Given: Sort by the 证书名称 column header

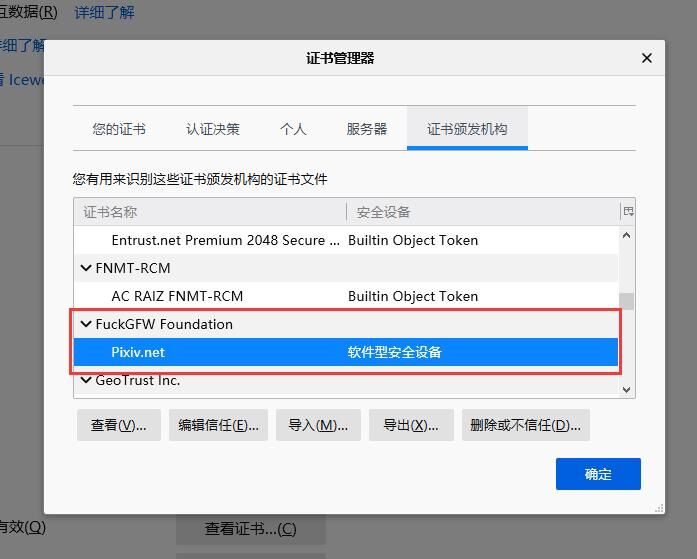Looking at the screenshot, I should pos(210,212).
